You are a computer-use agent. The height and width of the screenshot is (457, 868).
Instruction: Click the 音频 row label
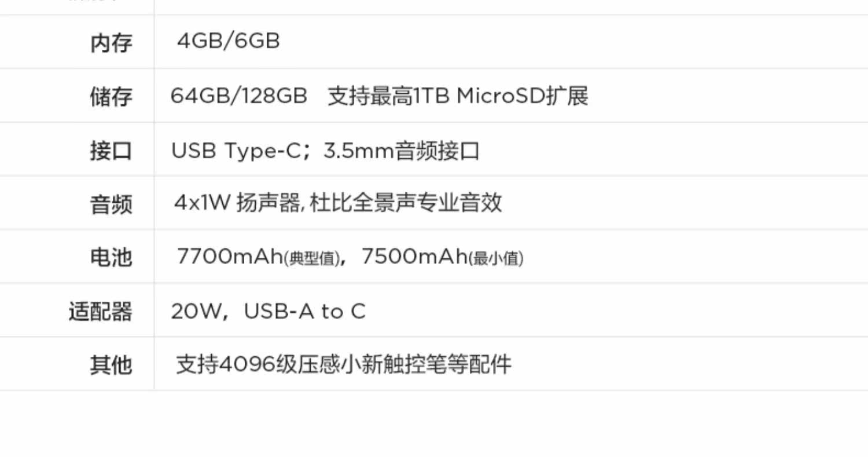click(111, 204)
